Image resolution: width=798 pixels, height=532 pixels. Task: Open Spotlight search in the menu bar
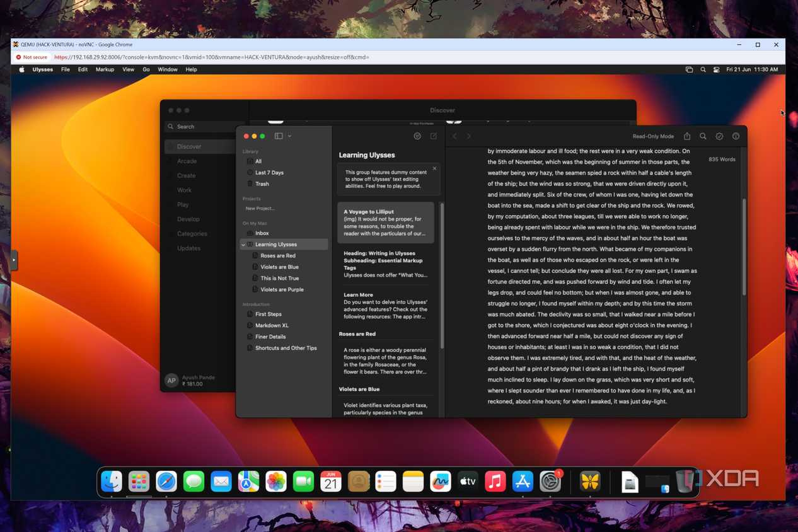coord(703,70)
